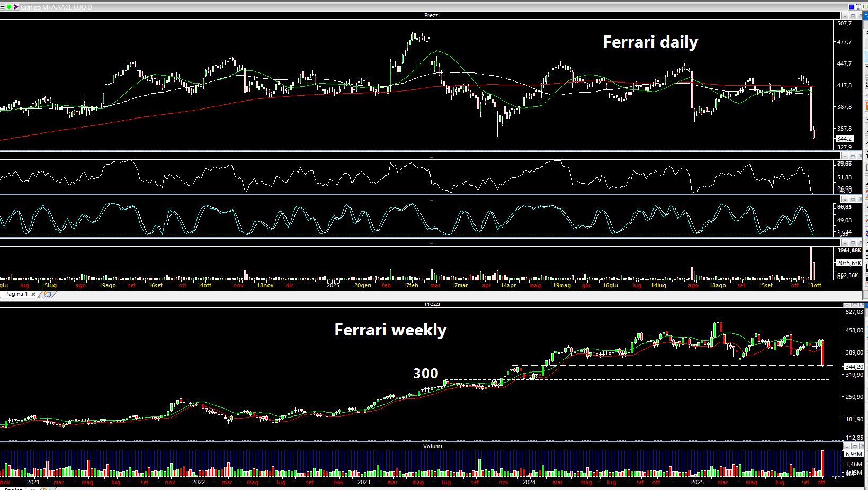
Task: Click the 181,90 weekly price axis label
Action: [854, 420]
